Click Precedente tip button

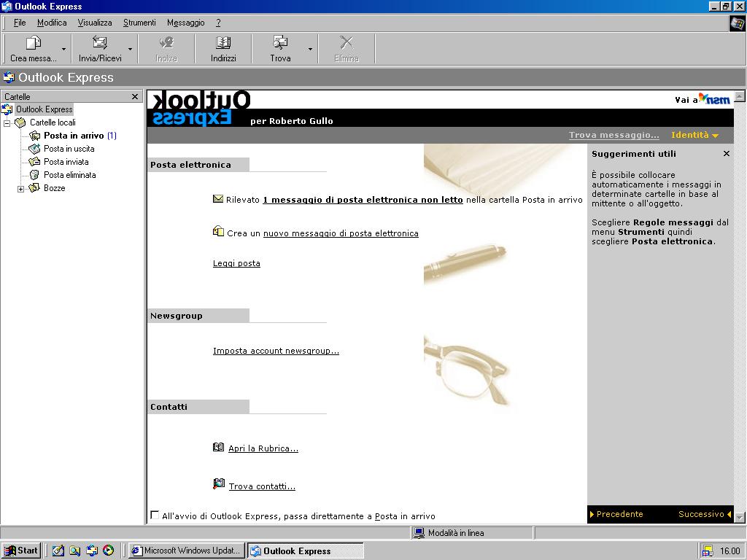click(x=616, y=514)
